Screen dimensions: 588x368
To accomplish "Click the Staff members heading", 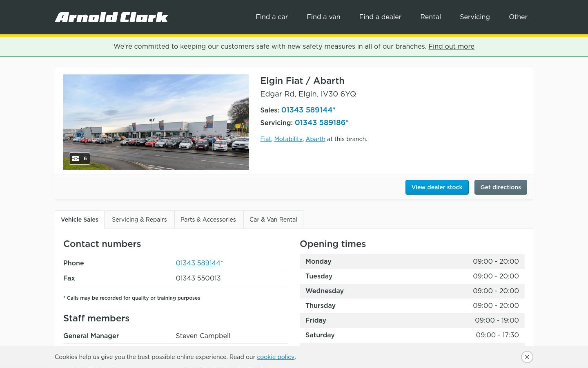I will pos(96,318).
